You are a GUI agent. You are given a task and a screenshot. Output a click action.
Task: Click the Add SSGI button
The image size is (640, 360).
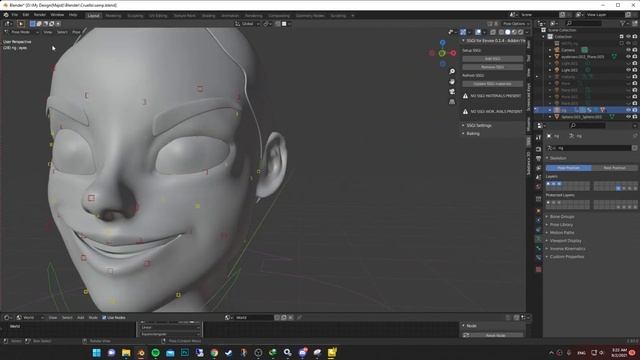click(492, 59)
